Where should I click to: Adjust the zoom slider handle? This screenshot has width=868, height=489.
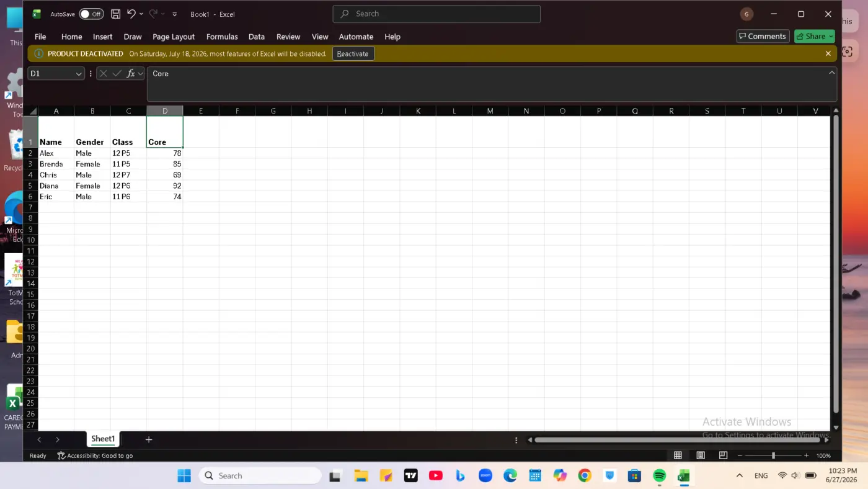coord(773,455)
